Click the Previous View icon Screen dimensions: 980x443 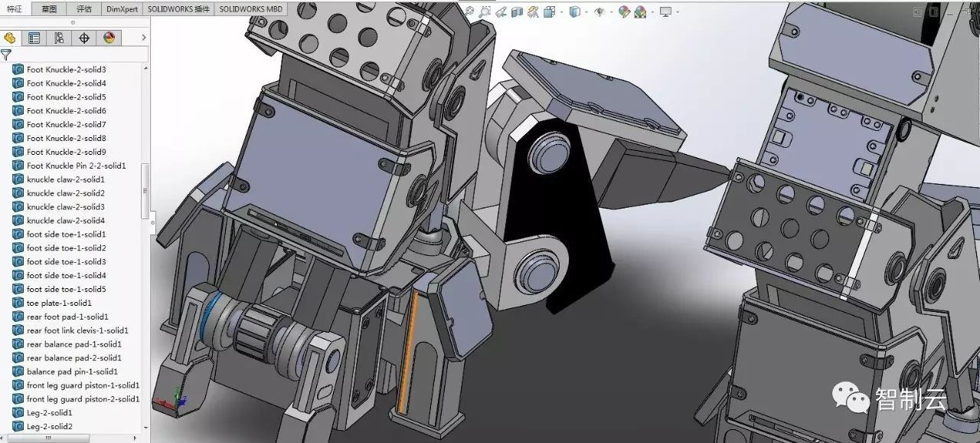coord(501,11)
